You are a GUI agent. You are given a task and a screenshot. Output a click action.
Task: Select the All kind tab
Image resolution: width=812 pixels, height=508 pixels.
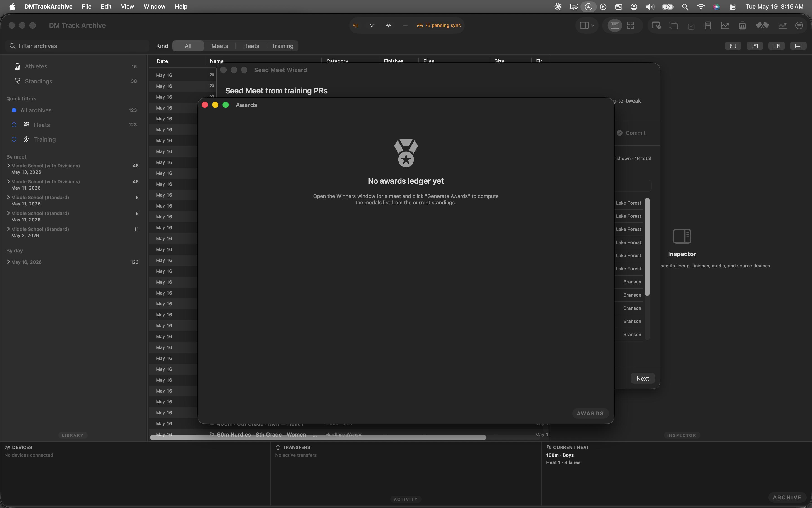(x=188, y=46)
